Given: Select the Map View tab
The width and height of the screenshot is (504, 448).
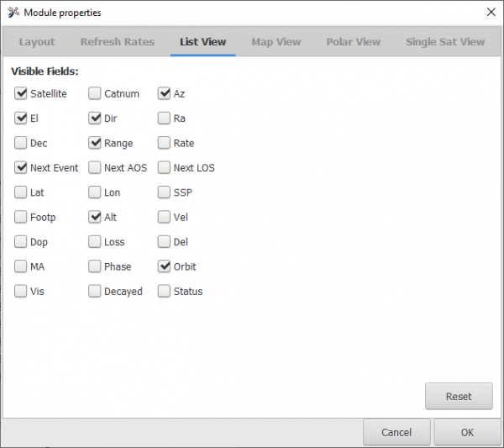Looking at the screenshot, I should (x=276, y=42).
